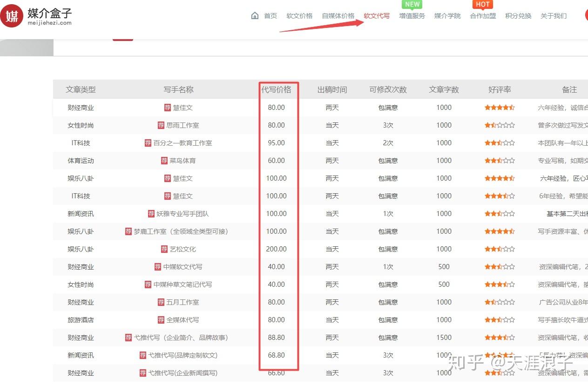Open writer 中媒软文代写
588x386 pixels.
182,267
